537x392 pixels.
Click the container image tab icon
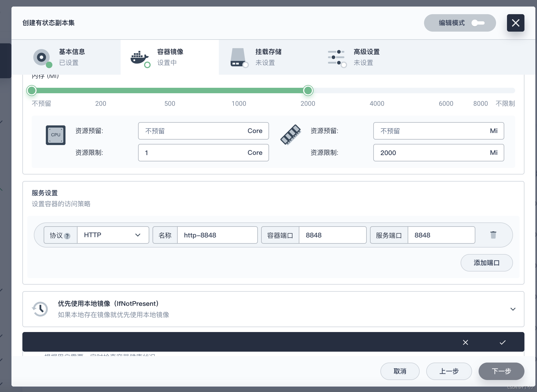click(x=138, y=57)
